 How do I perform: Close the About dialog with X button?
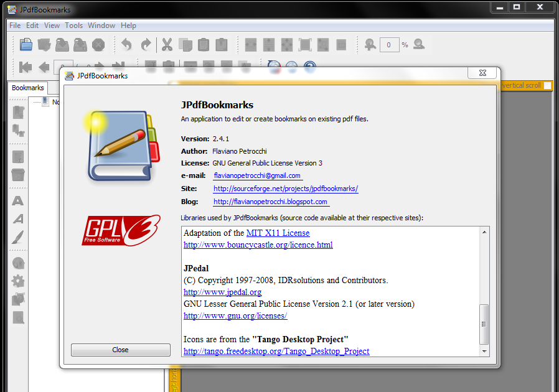click(x=482, y=73)
